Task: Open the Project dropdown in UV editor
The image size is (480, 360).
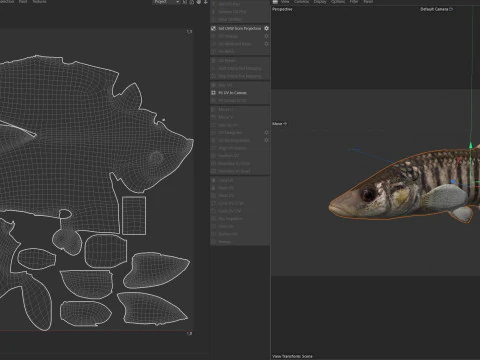Action: pos(166,2)
